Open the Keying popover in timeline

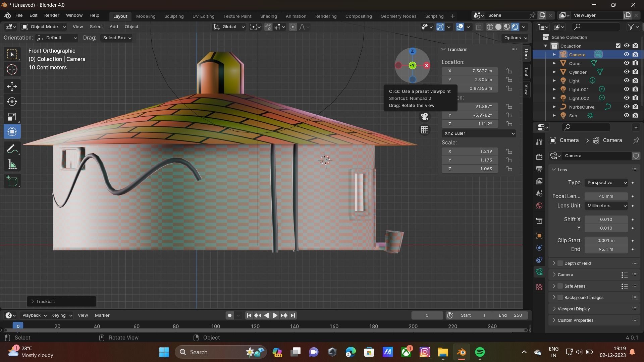(61, 315)
